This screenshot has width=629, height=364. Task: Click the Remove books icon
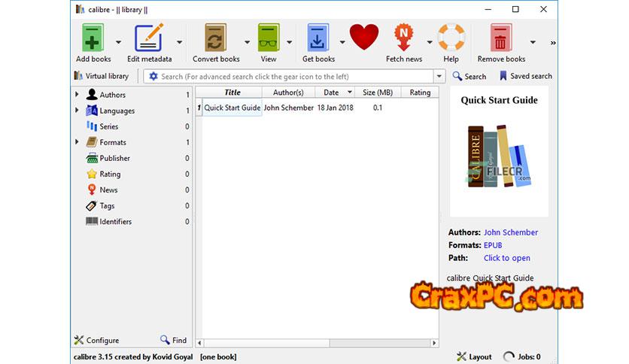(x=500, y=38)
